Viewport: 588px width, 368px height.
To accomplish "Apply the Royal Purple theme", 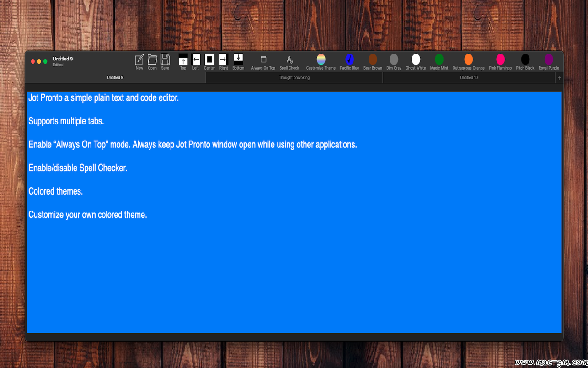I will point(549,59).
